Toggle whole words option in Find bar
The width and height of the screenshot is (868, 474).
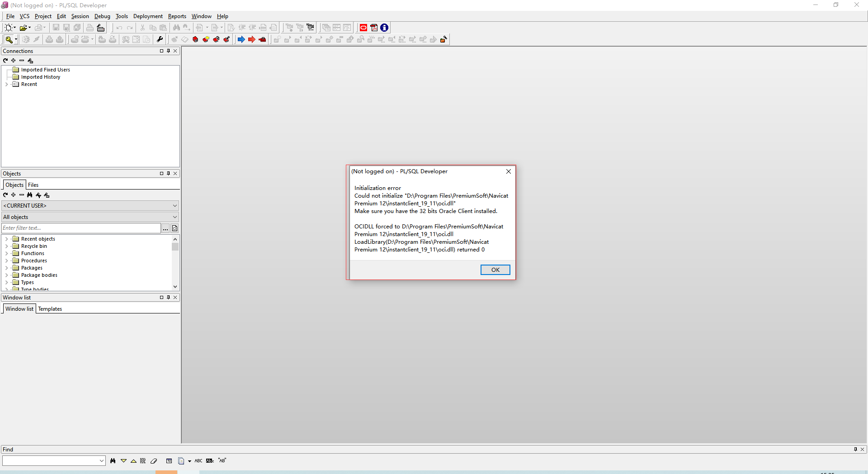point(210,461)
